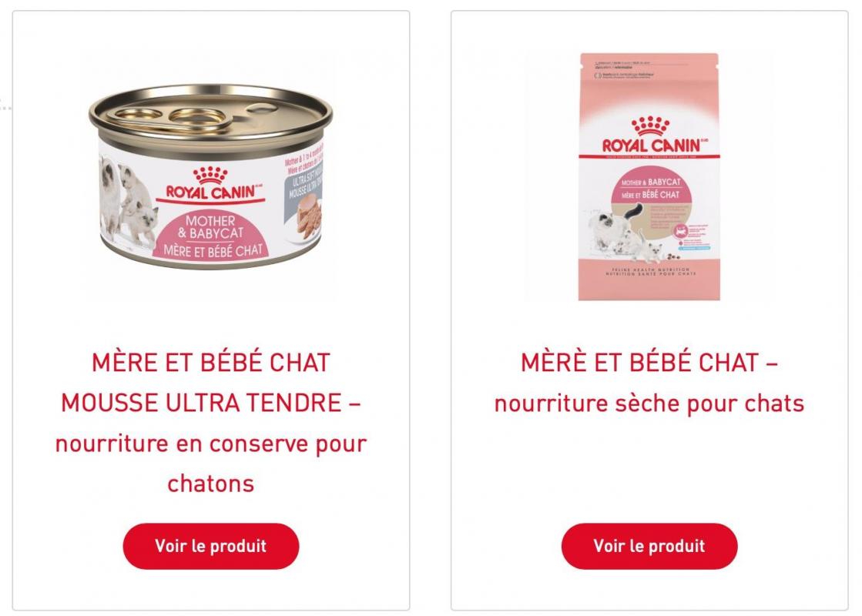Click the red crown emblem on the bag
862x616 pixels.
pyautogui.click(x=650, y=126)
